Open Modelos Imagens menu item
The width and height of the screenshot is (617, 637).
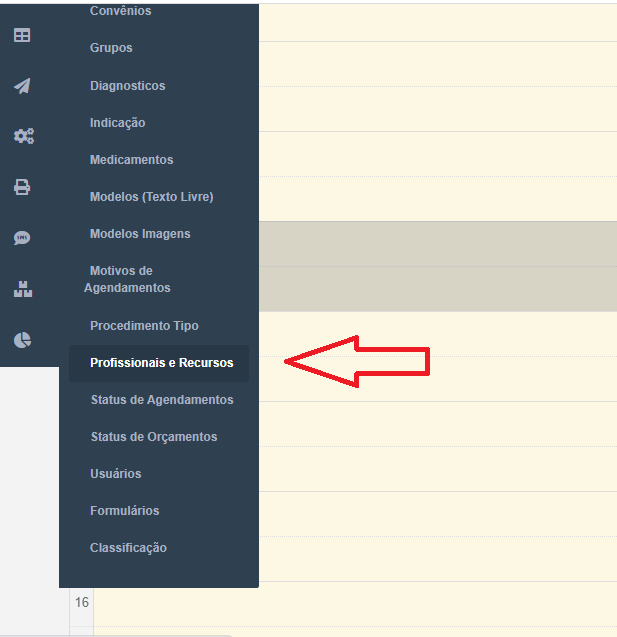coord(140,234)
